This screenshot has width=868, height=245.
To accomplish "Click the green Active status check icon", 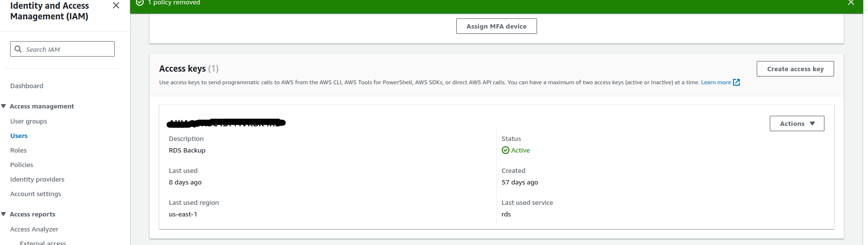I will point(506,150).
